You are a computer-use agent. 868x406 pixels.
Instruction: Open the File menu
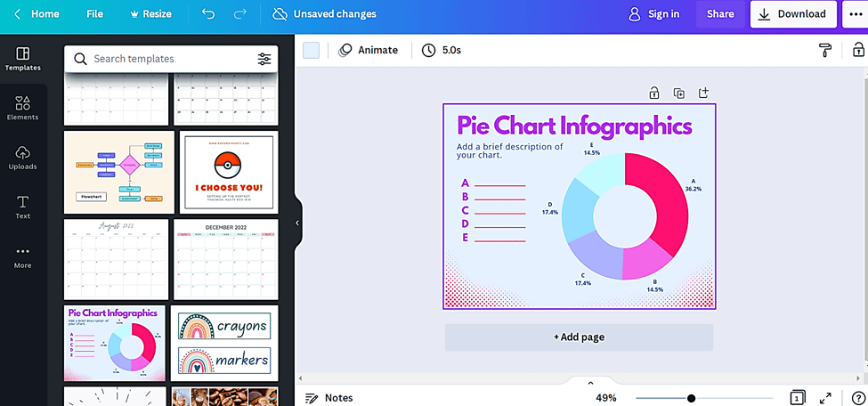[x=94, y=14]
